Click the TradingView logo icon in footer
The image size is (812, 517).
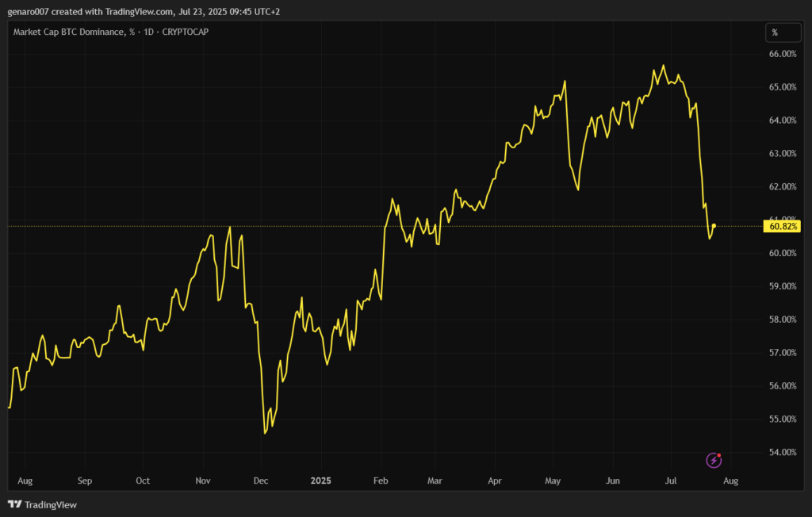(x=14, y=504)
